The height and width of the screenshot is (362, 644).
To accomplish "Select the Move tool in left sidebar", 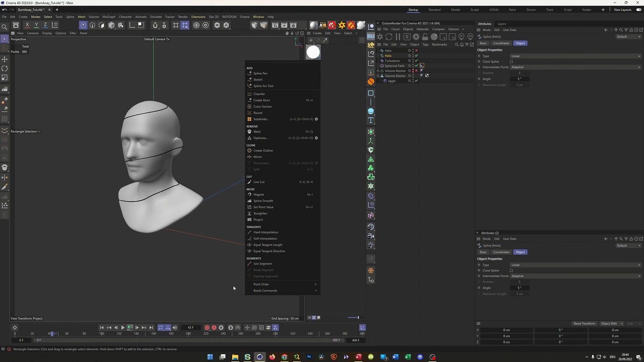I will click(x=5, y=59).
